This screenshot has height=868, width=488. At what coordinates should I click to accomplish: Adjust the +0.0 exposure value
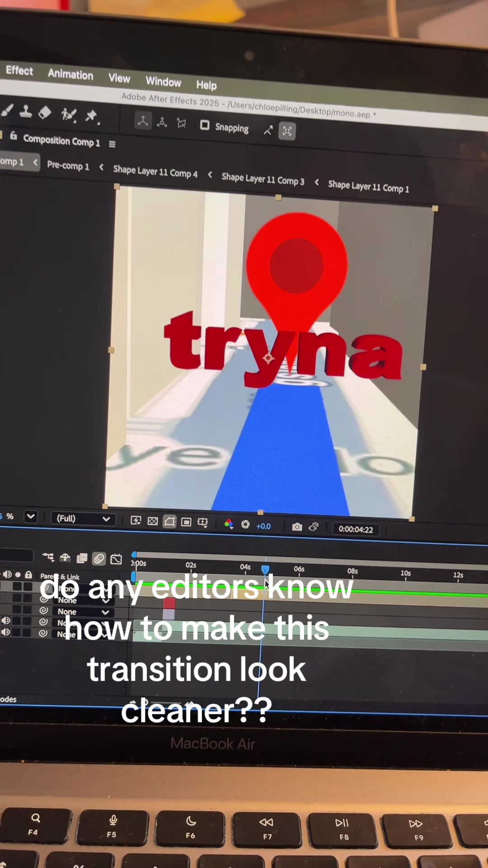263,526
